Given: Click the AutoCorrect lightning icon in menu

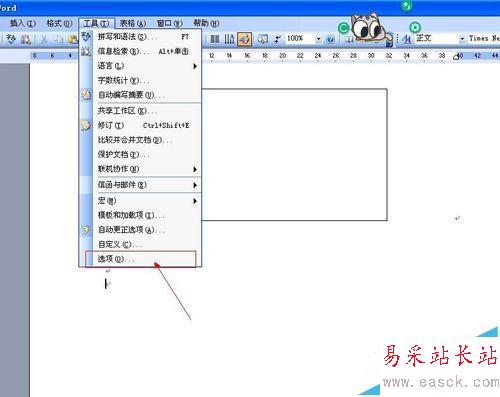Looking at the screenshot, I should coord(86,230).
